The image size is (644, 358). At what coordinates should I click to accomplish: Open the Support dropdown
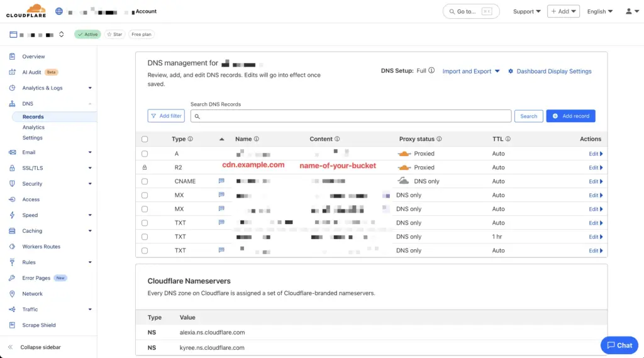527,11
